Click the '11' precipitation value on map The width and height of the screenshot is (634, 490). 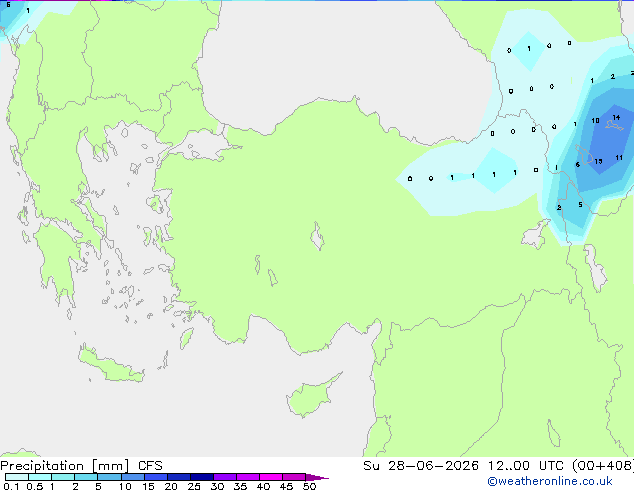click(x=619, y=158)
